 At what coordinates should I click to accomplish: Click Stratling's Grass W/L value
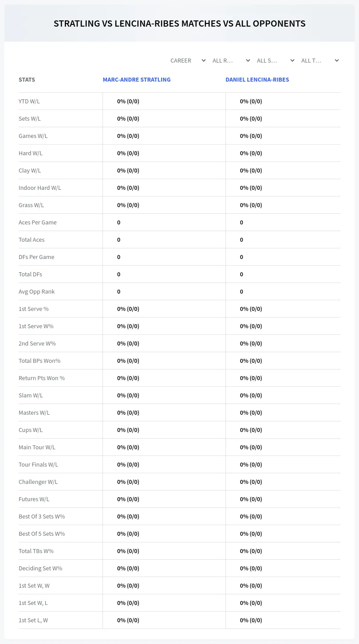(128, 205)
